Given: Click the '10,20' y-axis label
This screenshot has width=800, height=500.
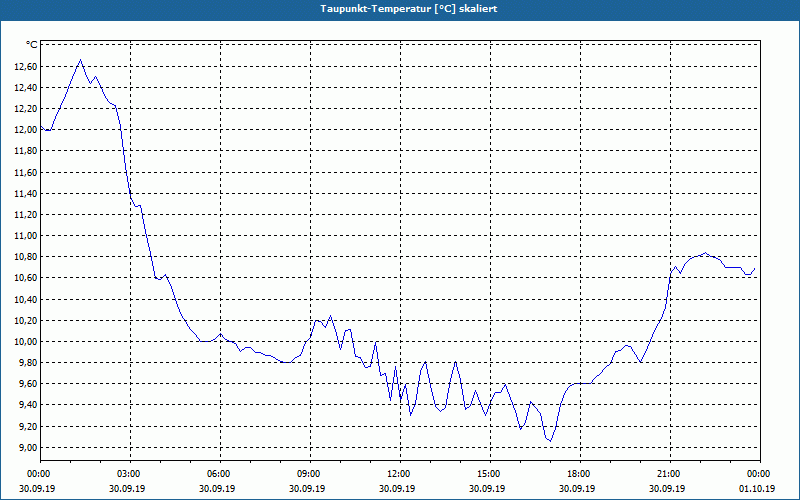Looking at the screenshot, I should point(26,321).
